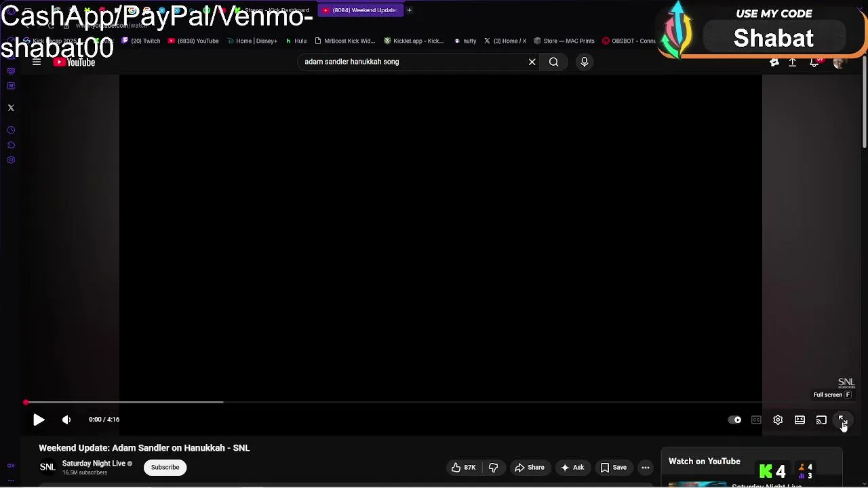Open the Ask button

click(x=572, y=468)
